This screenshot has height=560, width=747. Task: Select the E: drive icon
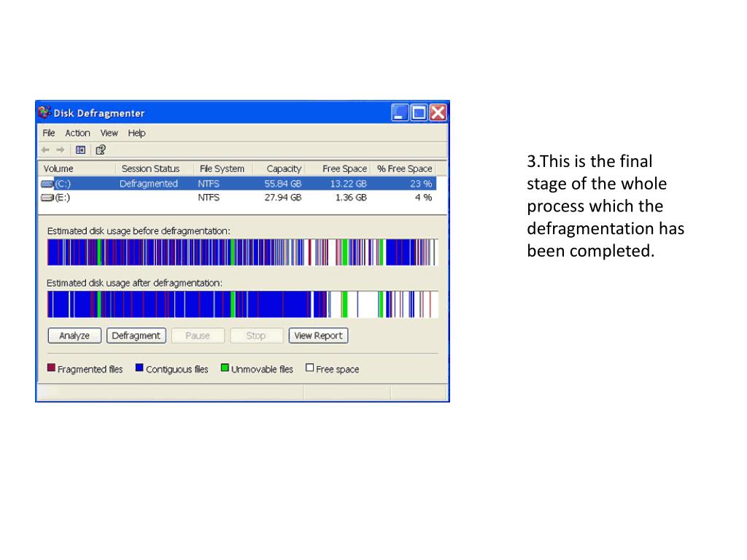coord(47,198)
